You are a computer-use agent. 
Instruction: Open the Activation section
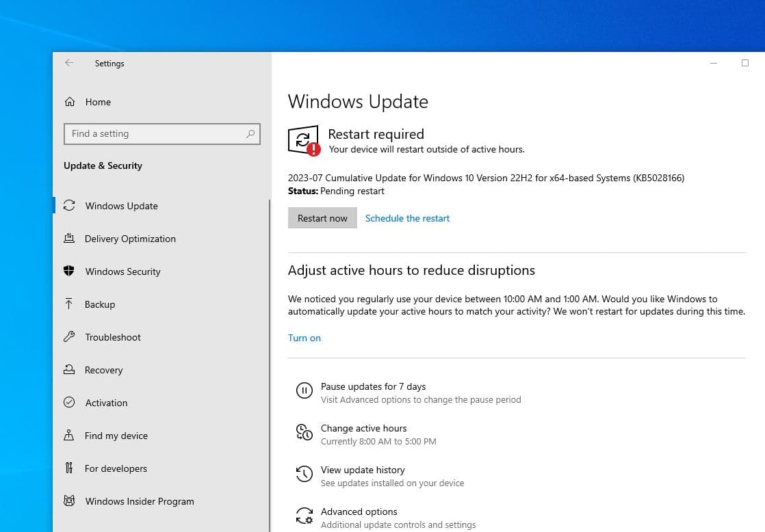pos(106,403)
